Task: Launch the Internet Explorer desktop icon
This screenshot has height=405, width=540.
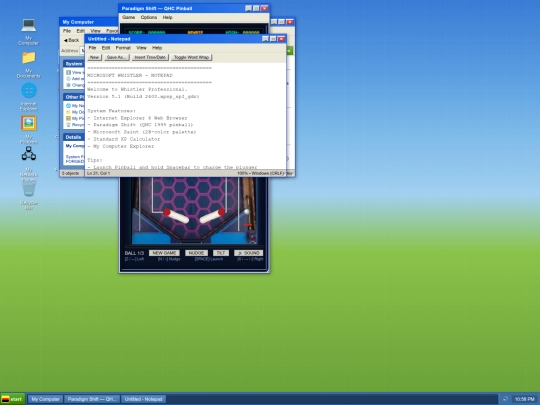Action: point(29,97)
